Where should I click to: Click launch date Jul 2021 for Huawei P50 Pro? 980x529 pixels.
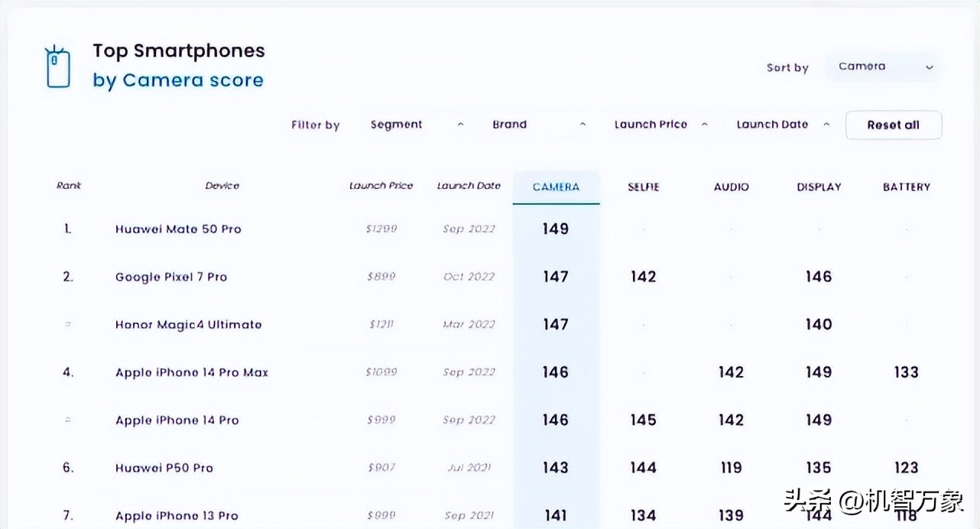pos(469,468)
